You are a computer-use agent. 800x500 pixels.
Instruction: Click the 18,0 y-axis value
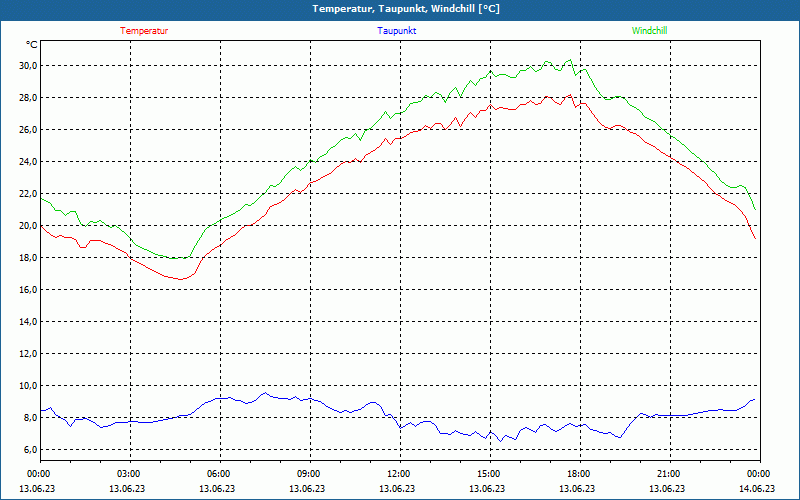pyautogui.click(x=28, y=258)
